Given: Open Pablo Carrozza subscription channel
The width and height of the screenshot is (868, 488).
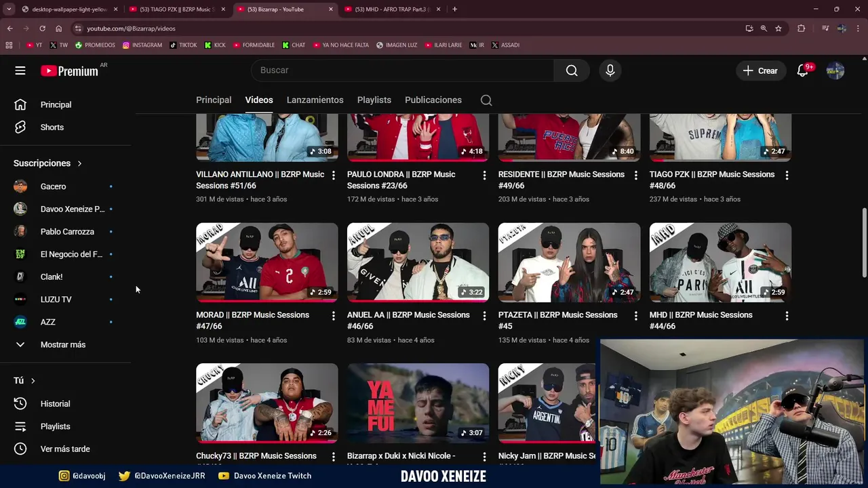Looking at the screenshot, I should 66,232.
